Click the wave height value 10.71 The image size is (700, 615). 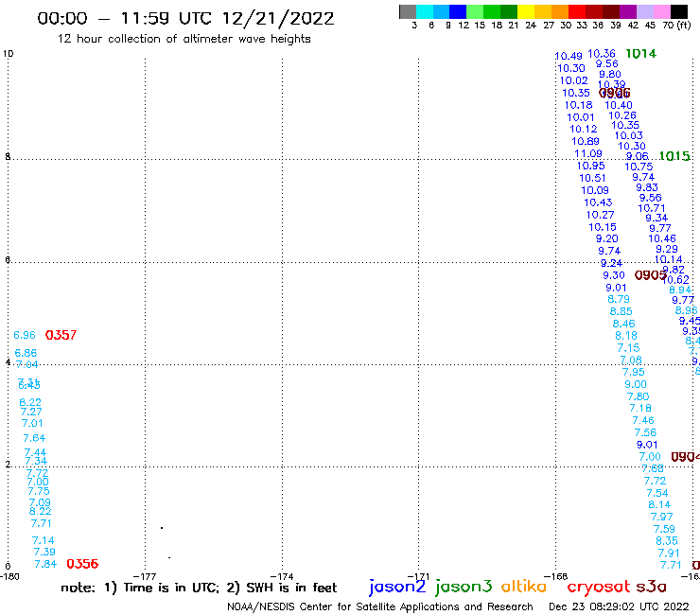652,208
